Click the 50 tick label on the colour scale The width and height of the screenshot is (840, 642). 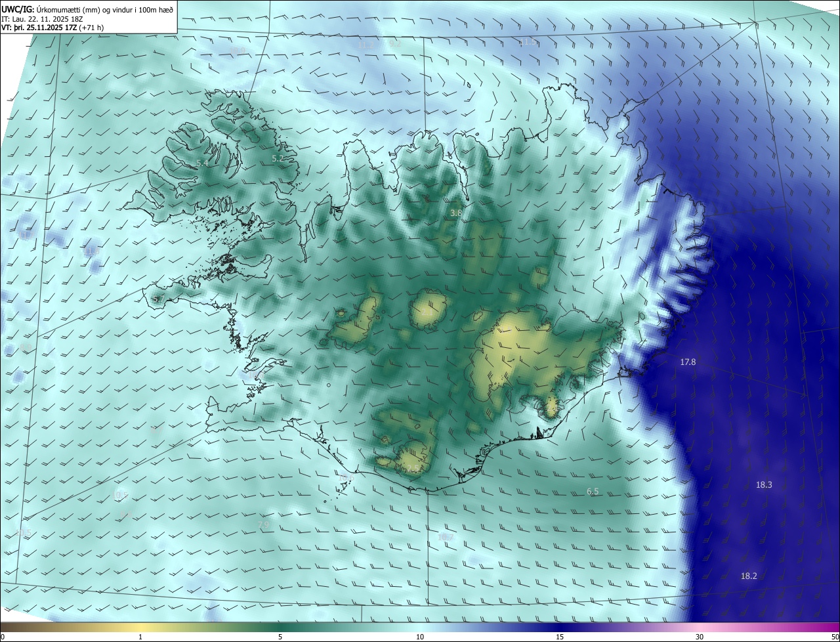pos(835,637)
